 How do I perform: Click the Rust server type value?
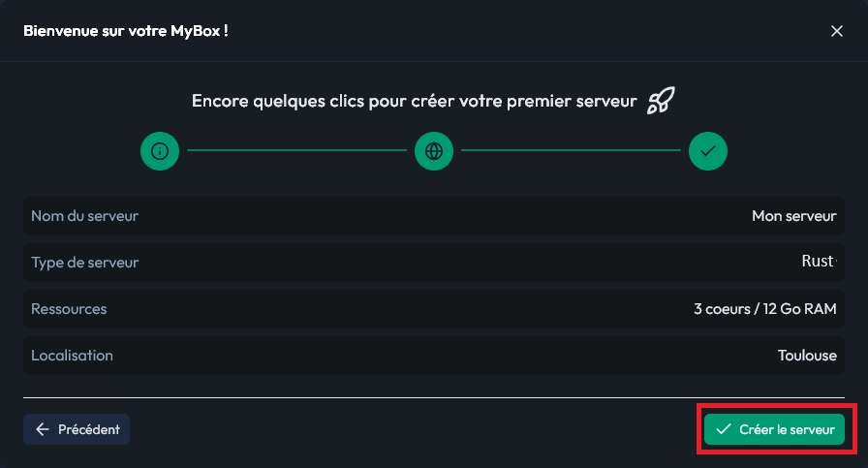click(818, 262)
